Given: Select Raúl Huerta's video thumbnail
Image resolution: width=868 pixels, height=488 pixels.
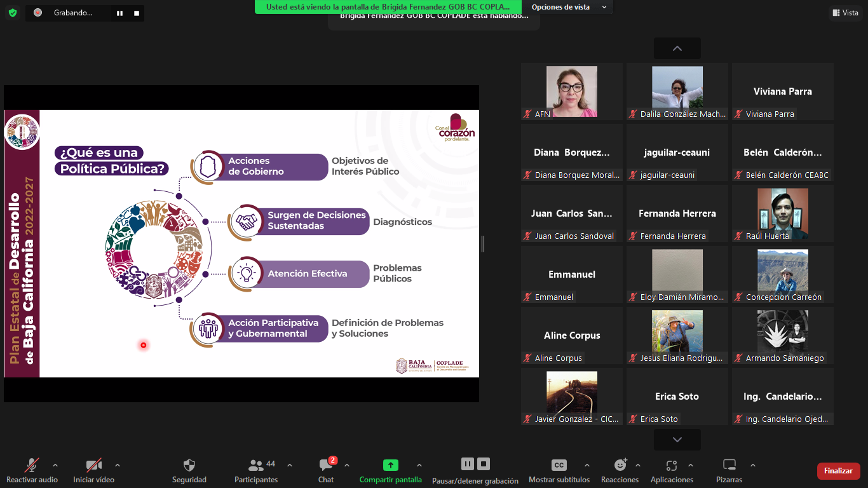Looking at the screenshot, I should [x=782, y=213].
